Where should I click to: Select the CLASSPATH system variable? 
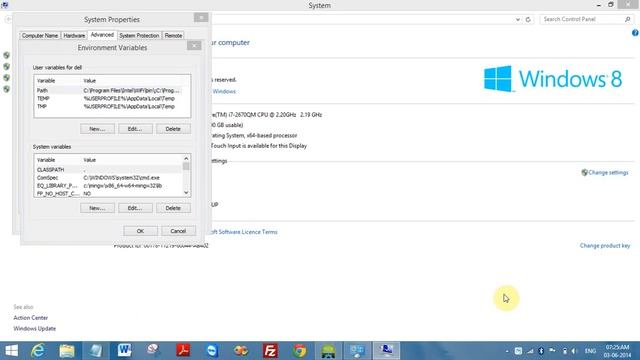[109, 170]
